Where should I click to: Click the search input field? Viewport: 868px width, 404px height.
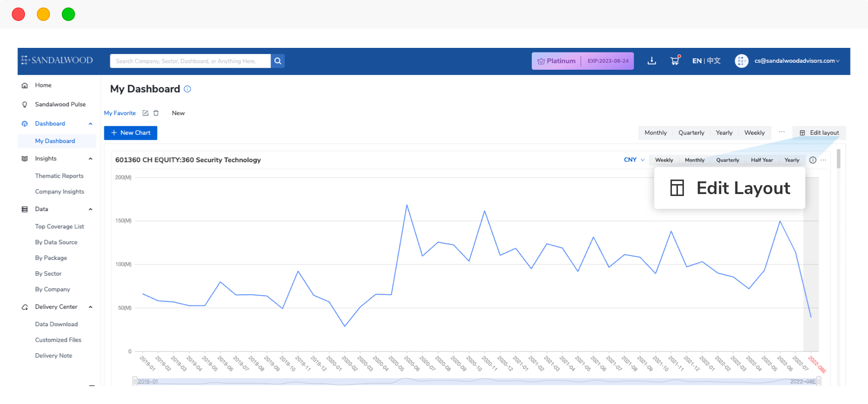pos(190,61)
